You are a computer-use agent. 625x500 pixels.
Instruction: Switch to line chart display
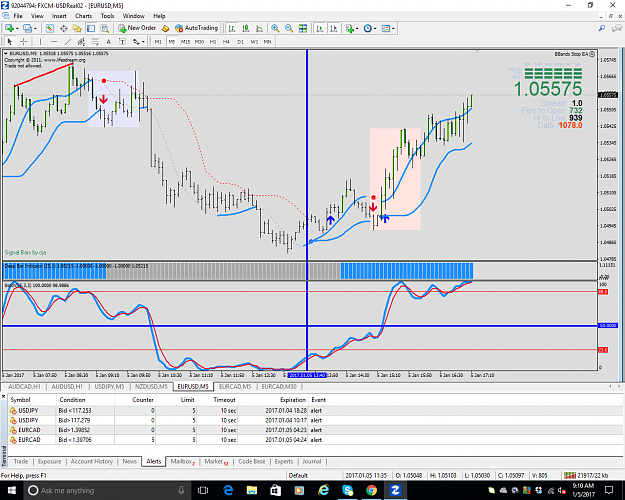pyautogui.click(x=259, y=28)
